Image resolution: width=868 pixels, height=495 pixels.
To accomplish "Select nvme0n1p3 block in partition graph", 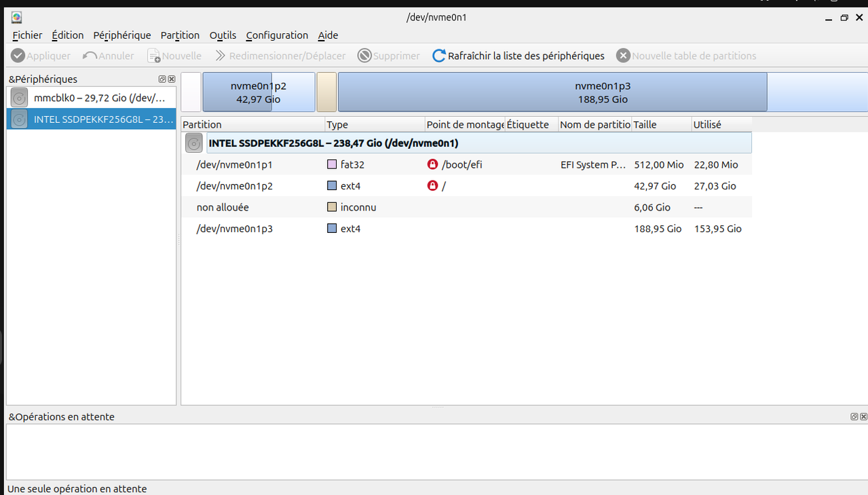I will pyautogui.click(x=603, y=92).
